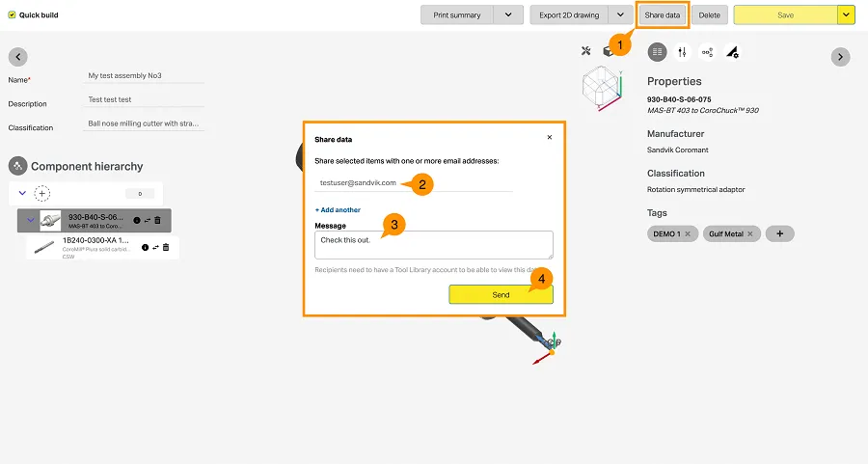Collapse the 930-B40-S-06 hierarchy item
868x464 pixels.
pyautogui.click(x=30, y=221)
